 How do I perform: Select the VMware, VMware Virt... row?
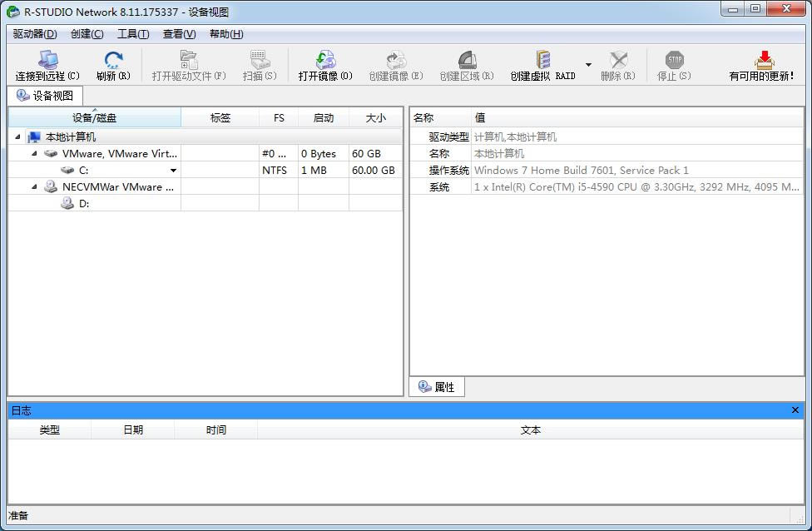[x=205, y=153]
